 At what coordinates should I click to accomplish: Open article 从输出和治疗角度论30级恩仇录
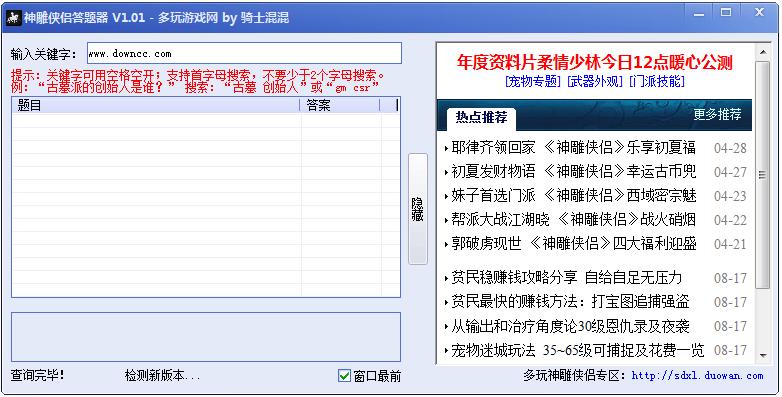(570, 326)
